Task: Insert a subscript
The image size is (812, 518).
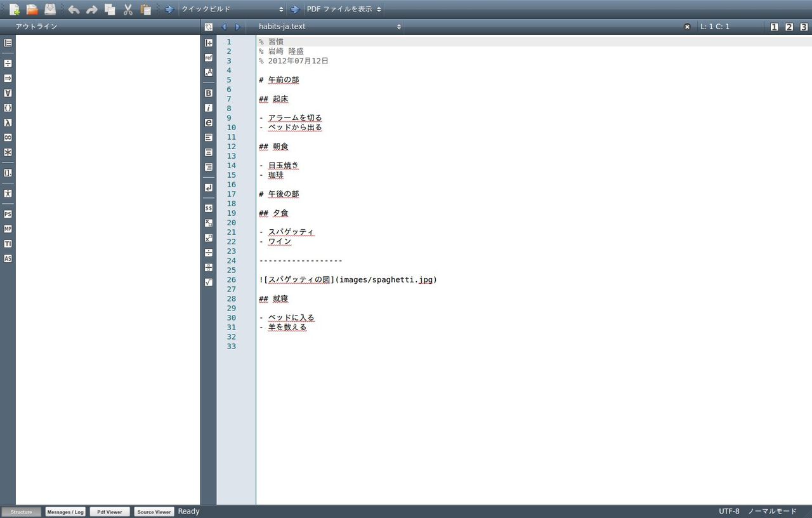Action: point(209,223)
